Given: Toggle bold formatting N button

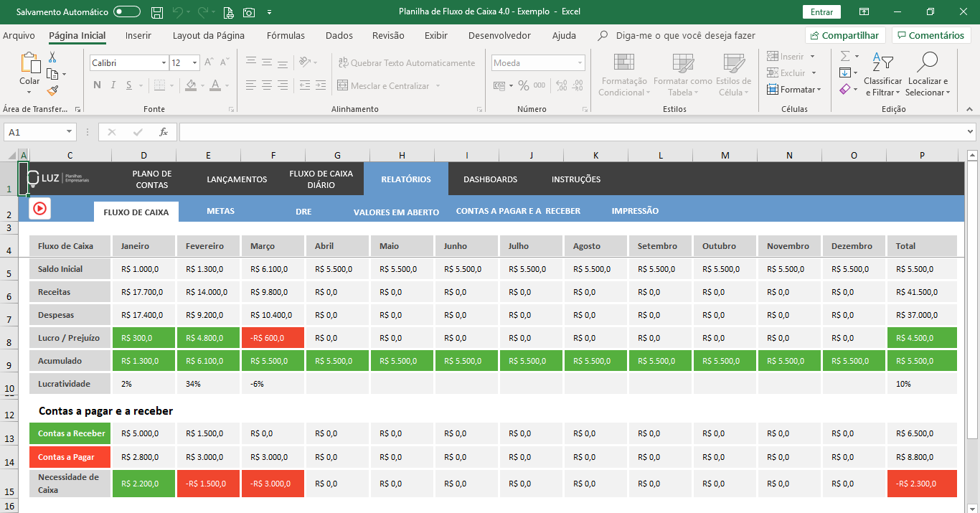Looking at the screenshot, I should coord(97,86).
